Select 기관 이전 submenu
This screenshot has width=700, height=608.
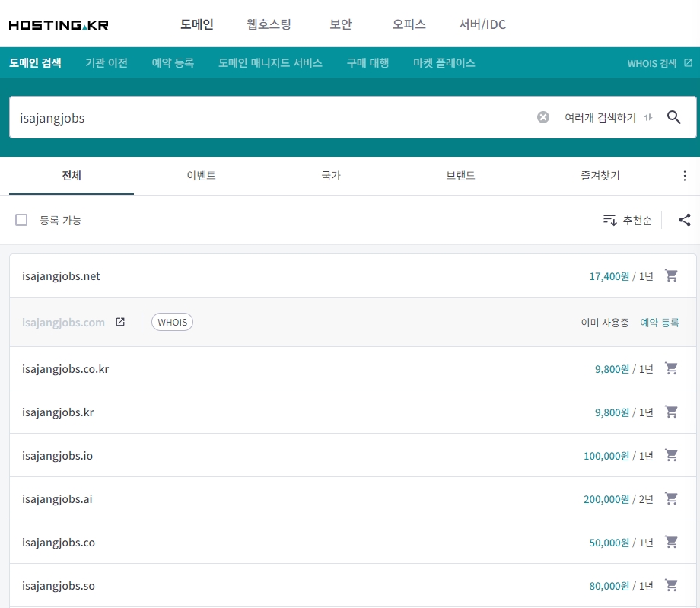[107, 63]
